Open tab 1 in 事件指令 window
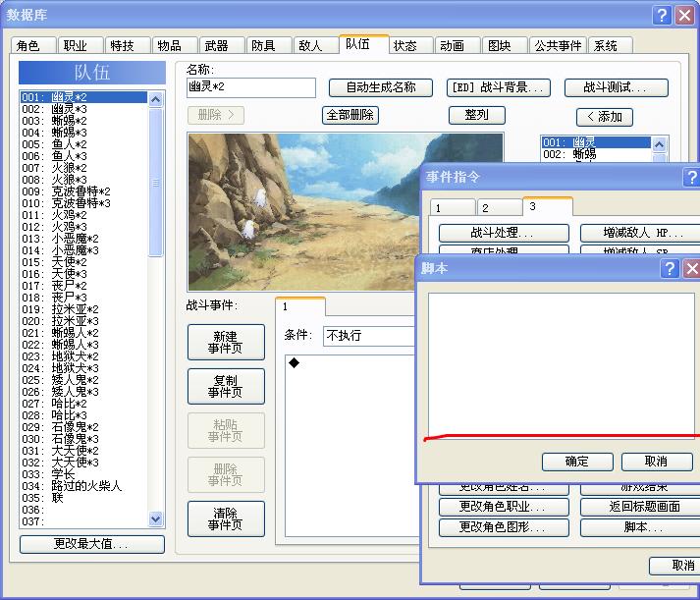The width and height of the screenshot is (700, 600). coord(453,208)
